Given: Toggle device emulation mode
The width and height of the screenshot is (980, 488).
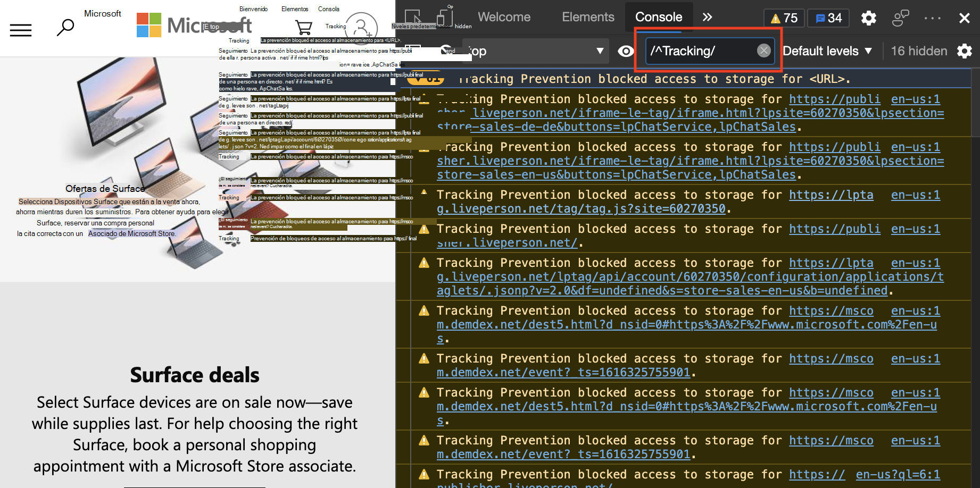Looking at the screenshot, I should pyautogui.click(x=444, y=18).
